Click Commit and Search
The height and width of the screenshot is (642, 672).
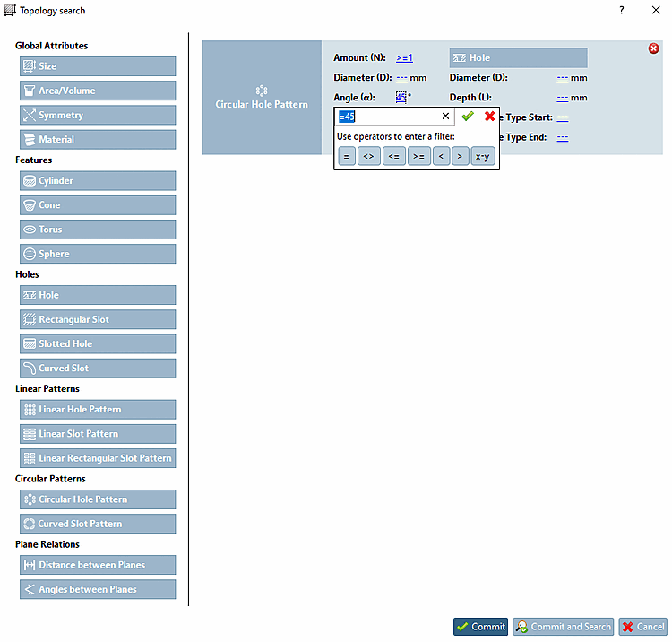(564, 627)
